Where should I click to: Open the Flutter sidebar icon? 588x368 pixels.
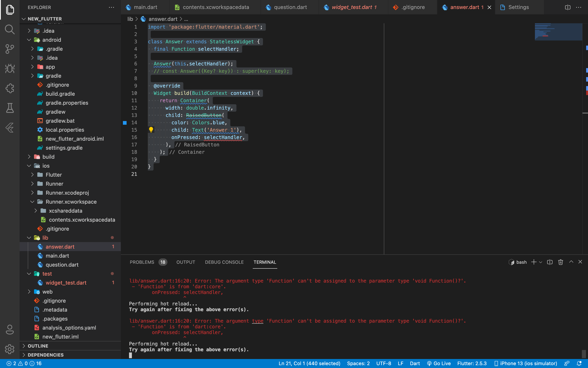tap(10, 128)
